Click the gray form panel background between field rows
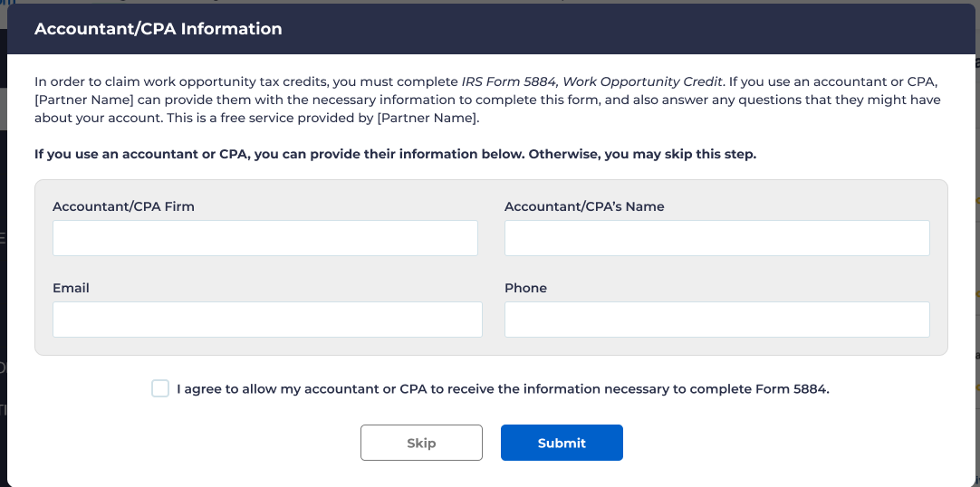Image resolution: width=980 pixels, height=487 pixels. (490, 273)
